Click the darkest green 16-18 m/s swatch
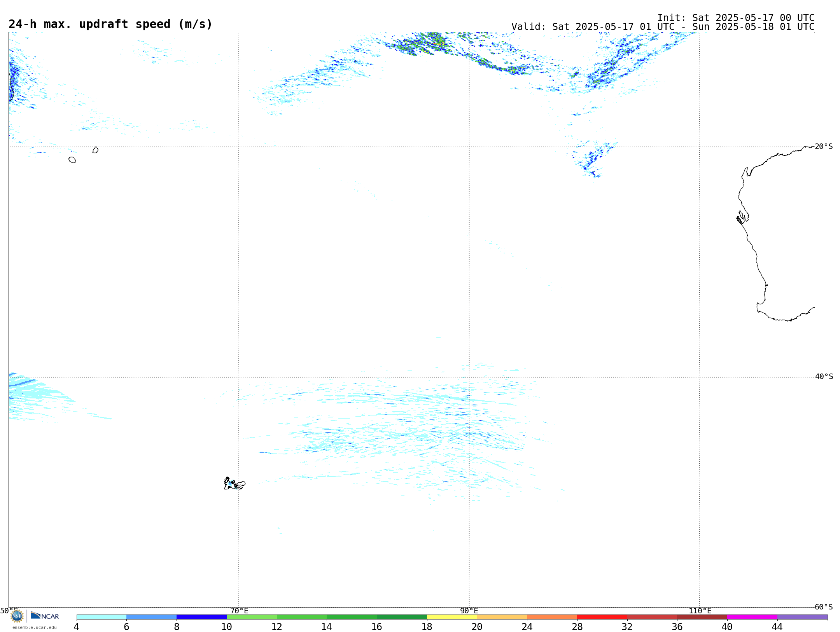Screen dimensions: 840x632 pos(402,617)
